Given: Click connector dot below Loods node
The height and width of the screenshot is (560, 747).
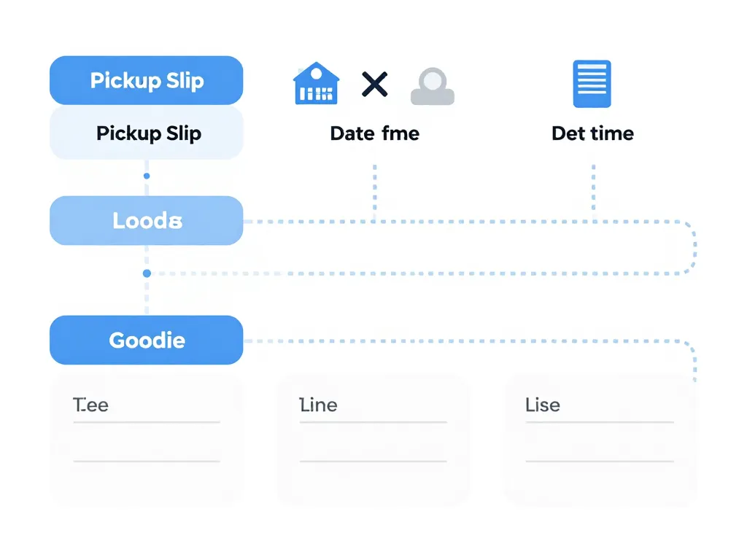Looking at the screenshot, I should pyautogui.click(x=147, y=273).
